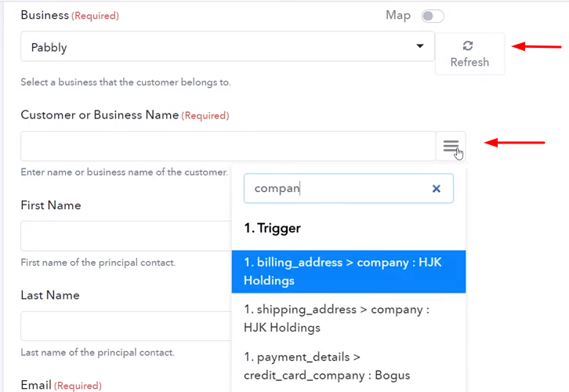The image size is (569, 392).
Task: Open the Business select box showing Pabbly
Action: pos(227,46)
